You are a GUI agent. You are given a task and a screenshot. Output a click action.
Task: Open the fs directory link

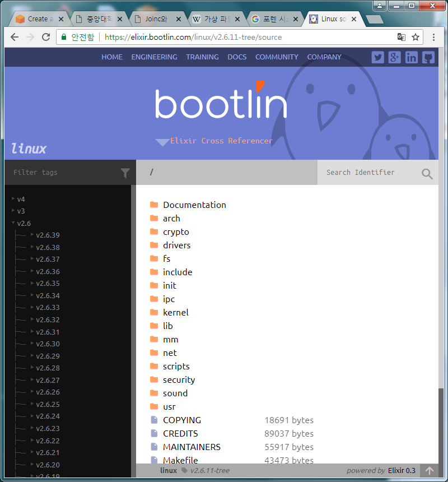click(166, 259)
